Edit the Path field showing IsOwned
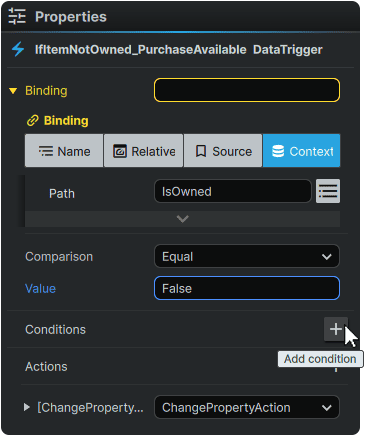 click(x=233, y=191)
